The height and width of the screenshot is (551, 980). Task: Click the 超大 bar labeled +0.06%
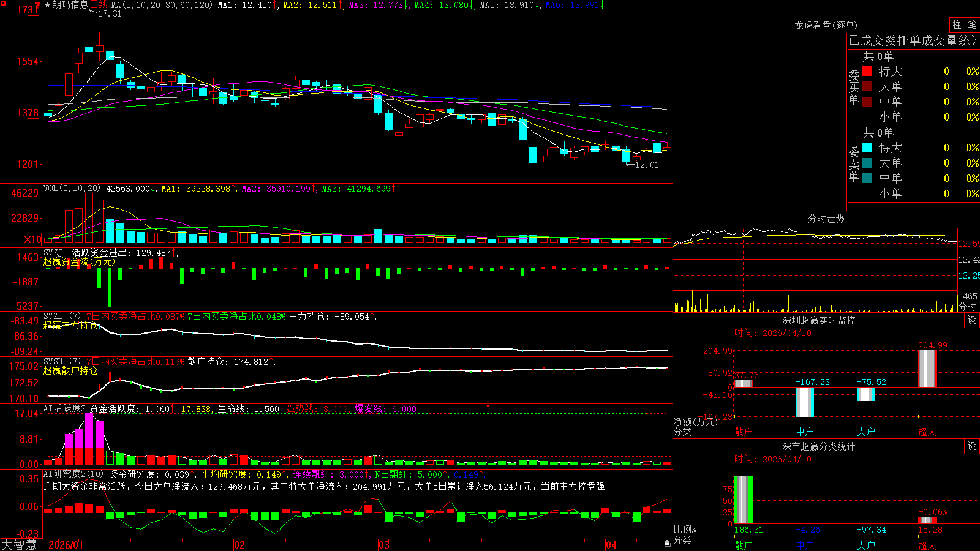(x=927, y=520)
